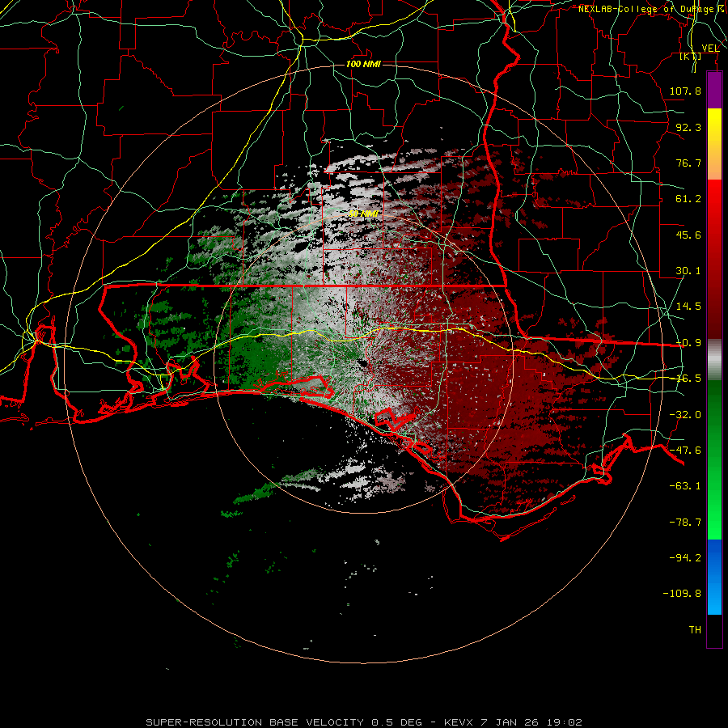This screenshot has height=728, width=728.
Task: Select the -78.7 velocity scale label
Action: click(685, 523)
